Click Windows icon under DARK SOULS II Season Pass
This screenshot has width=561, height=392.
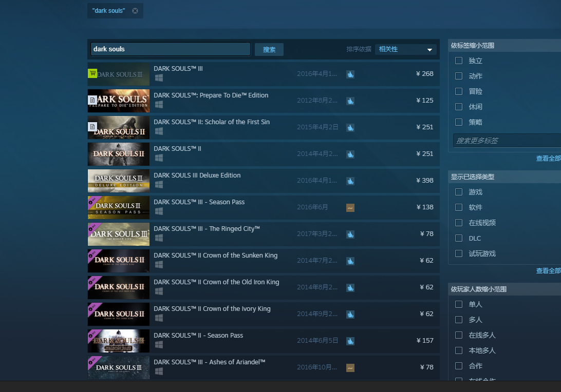tap(159, 344)
